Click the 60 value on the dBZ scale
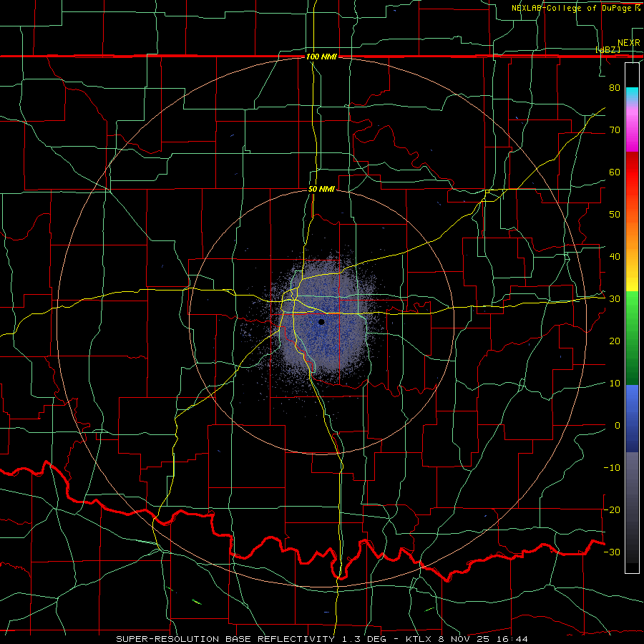 coord(615,172)
